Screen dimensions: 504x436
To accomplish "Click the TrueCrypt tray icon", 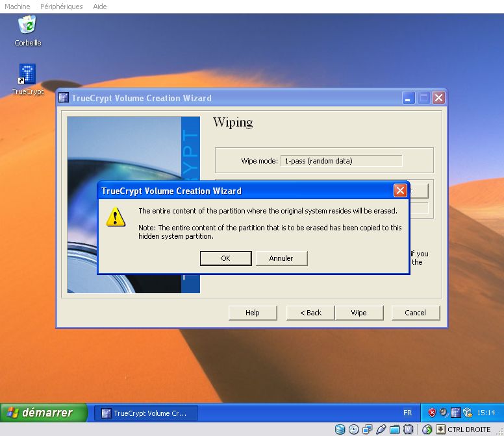I will point(455,412).
